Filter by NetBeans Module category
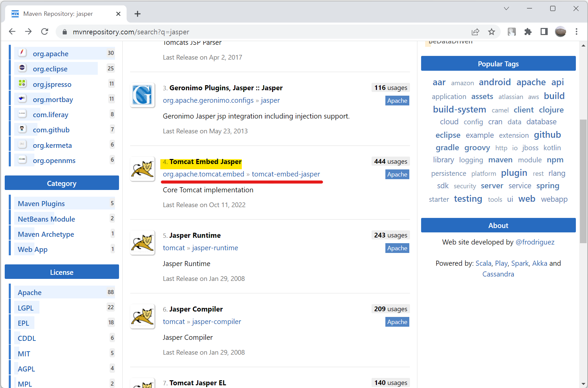The height and width of the screenshot is (388, 588). [46, 219]
